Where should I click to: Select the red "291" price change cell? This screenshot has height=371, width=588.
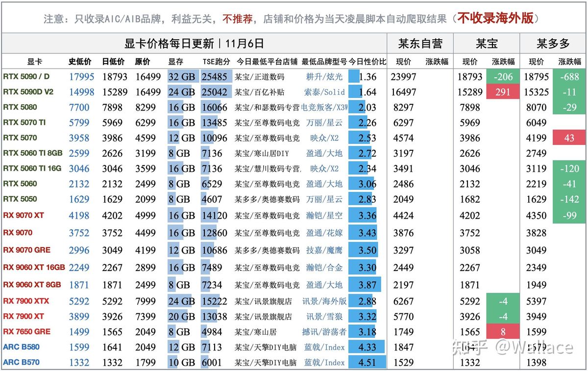503,92
